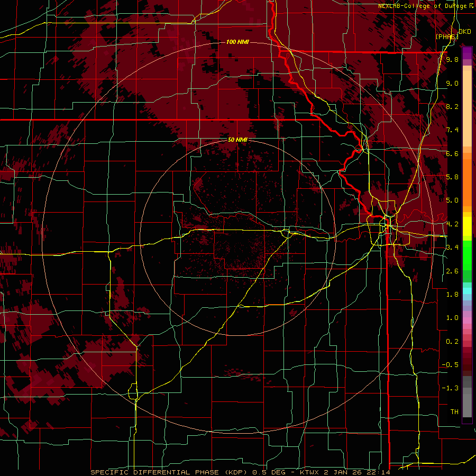Click the bright green segment of the color bar
Viewport: 476px width, 476px height.
click(x=467, y=255)
